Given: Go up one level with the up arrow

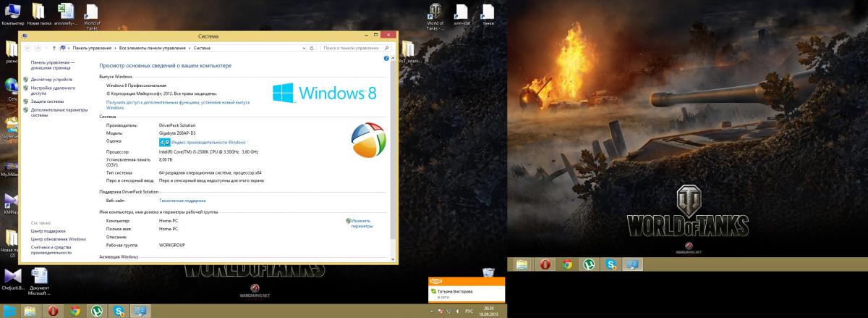Looking at the screenshot, I should [54, 47].
